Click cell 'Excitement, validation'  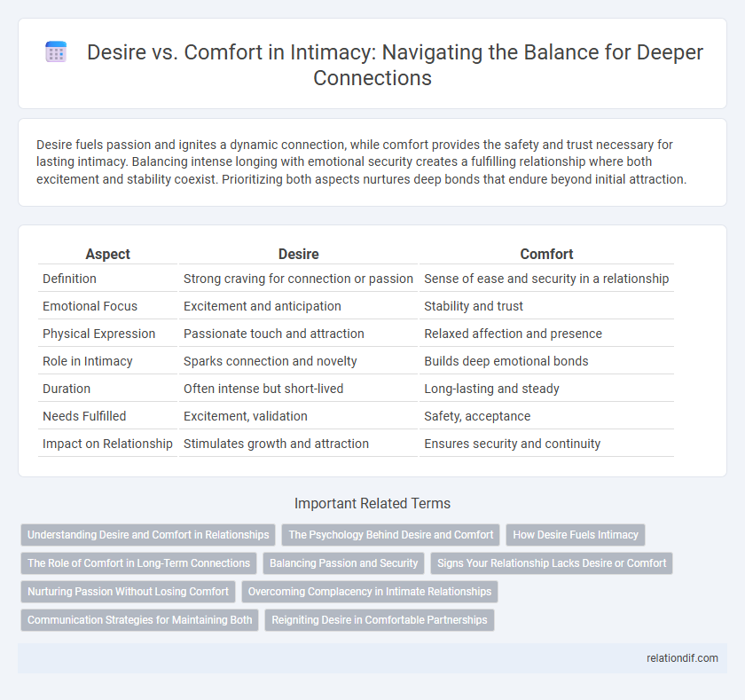(x=245, y=416)
